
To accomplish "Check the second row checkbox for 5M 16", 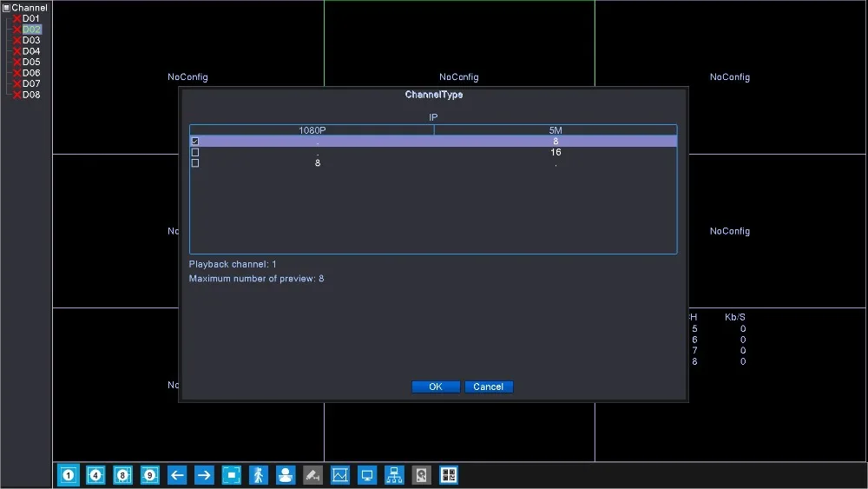I will click(194, 152).
